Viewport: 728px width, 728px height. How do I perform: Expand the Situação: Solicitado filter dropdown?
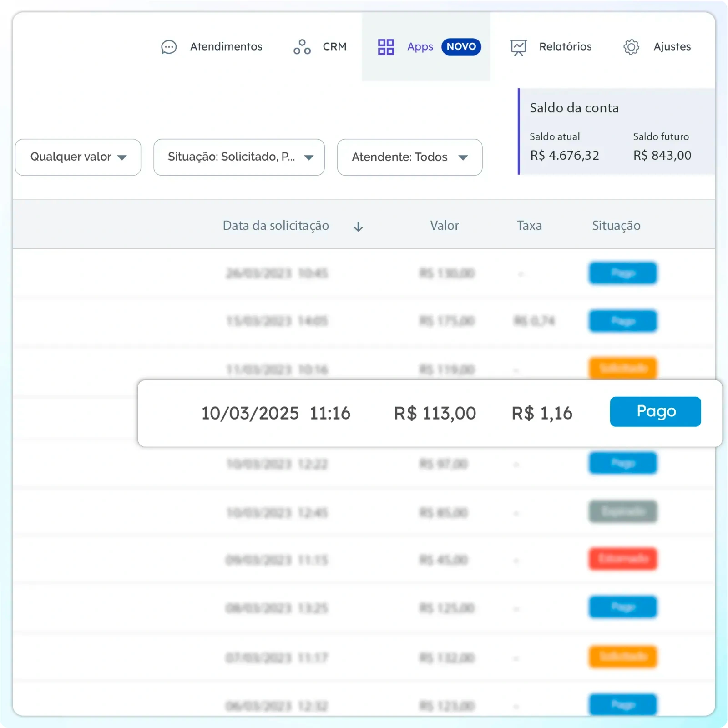pos(239,157)
